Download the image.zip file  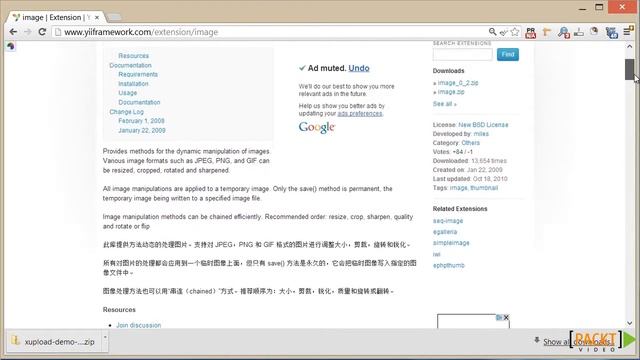pyautogui.click(x=451, y=92)
